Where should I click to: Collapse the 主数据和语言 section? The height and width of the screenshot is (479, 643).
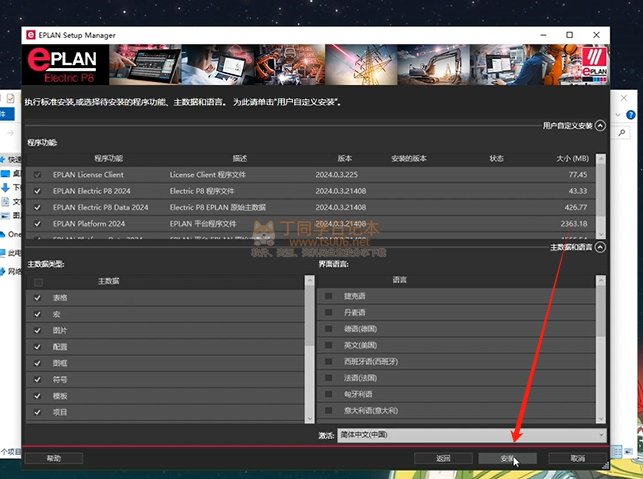click(600, 246)
